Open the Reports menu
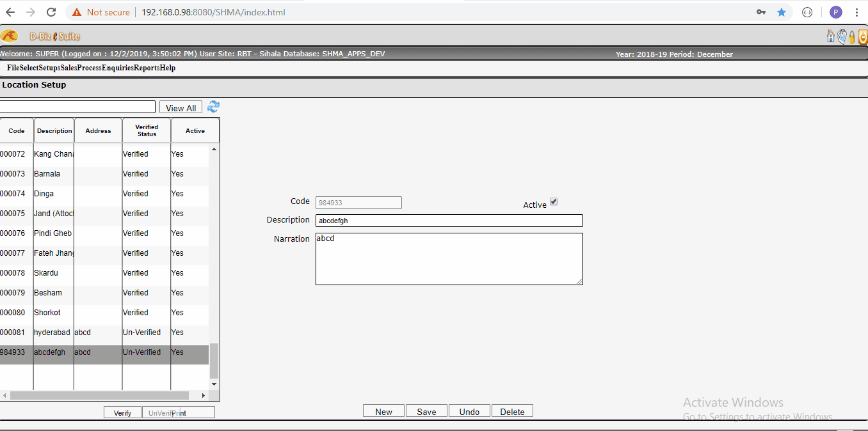The height and width of the screenshot is (431, 868). pos(147,67)
